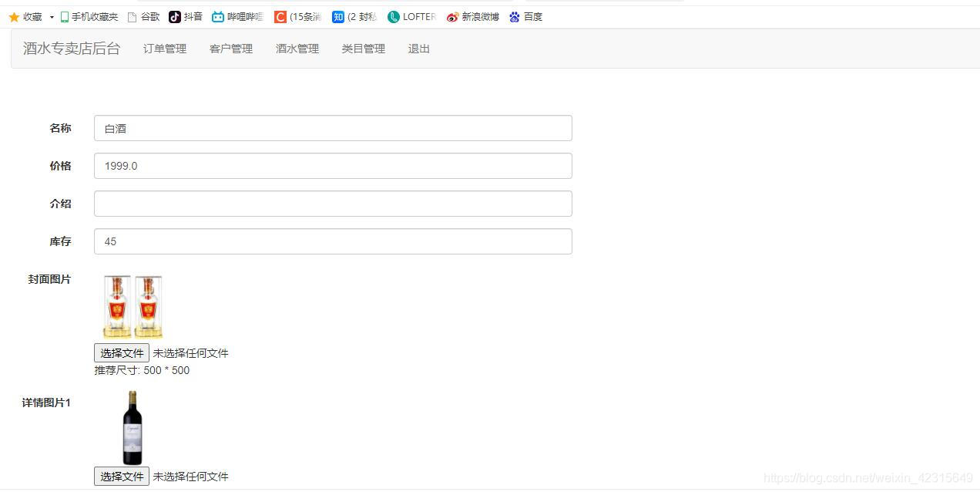The image size is (980, 492).
Task: Open the LOFTER bookmark
Action: click(x=411, y=17)
